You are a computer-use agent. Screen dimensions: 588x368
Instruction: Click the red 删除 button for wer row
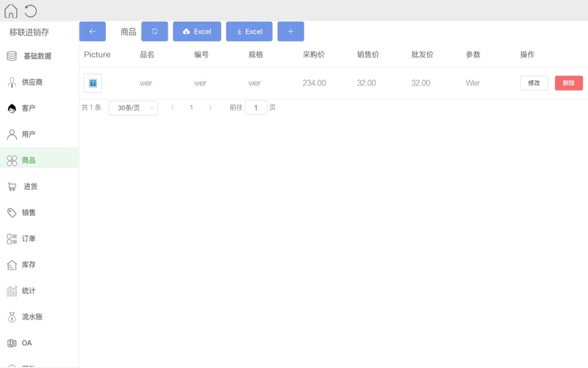pyautogui.click(x=569, y=83)
